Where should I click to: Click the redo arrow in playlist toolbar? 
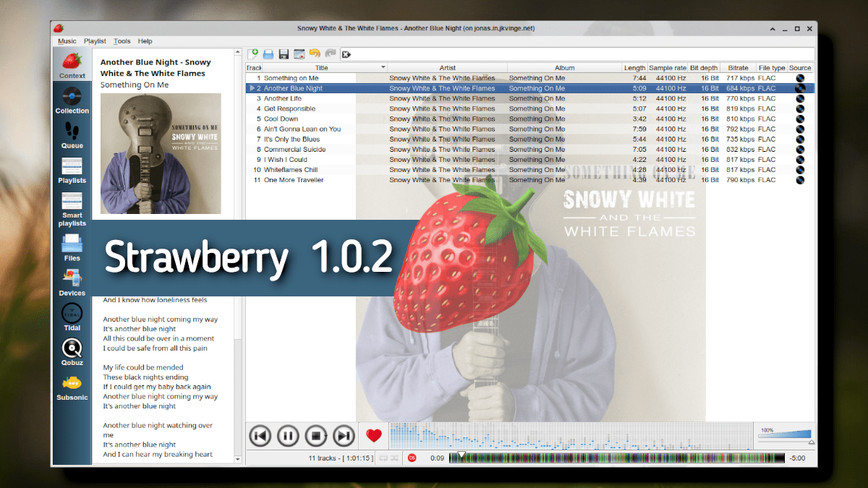330,53
